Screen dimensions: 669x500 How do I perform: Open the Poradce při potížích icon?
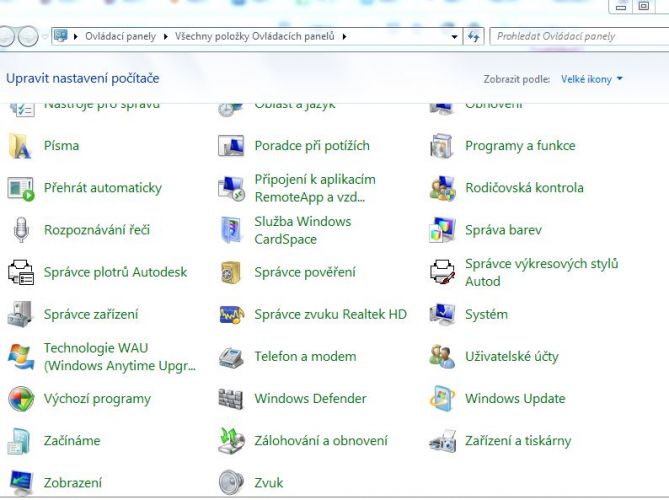coord(231,146)
